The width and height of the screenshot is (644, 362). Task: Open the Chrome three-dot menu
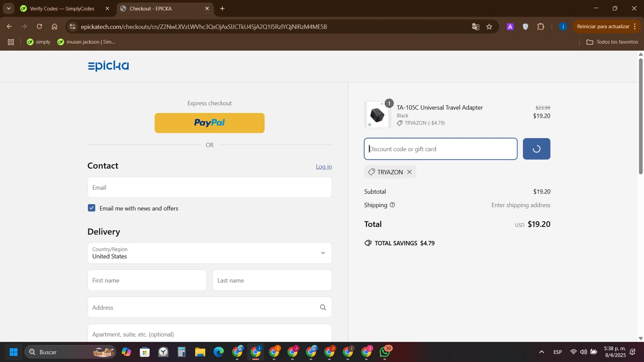coord(635,27)
